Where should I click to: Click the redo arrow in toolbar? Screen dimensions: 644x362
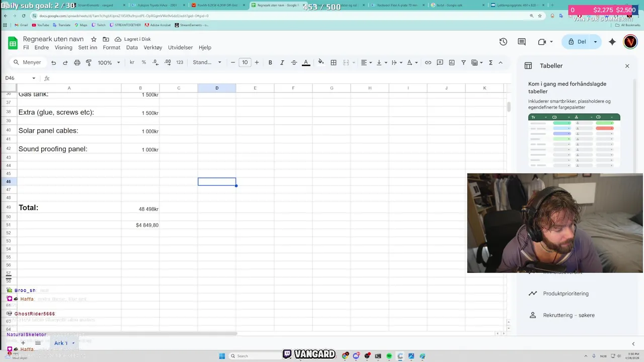tap(65, 62)
